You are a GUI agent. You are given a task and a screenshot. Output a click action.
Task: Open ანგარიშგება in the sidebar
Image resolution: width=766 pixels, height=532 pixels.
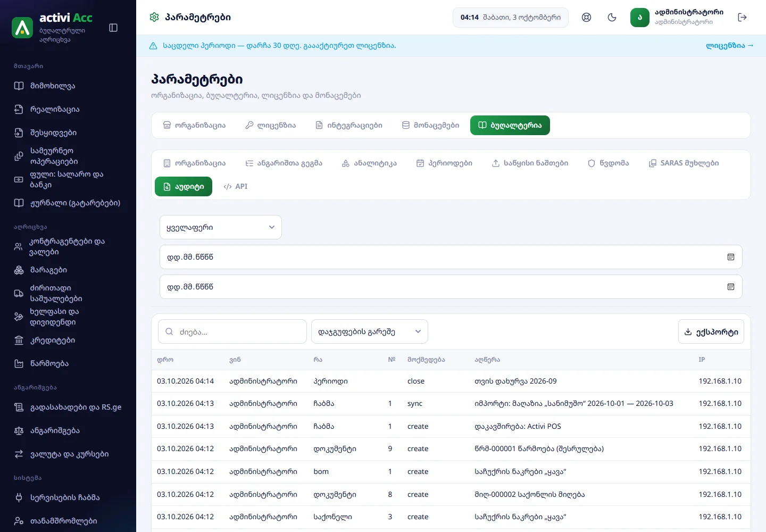click(68, 430)
